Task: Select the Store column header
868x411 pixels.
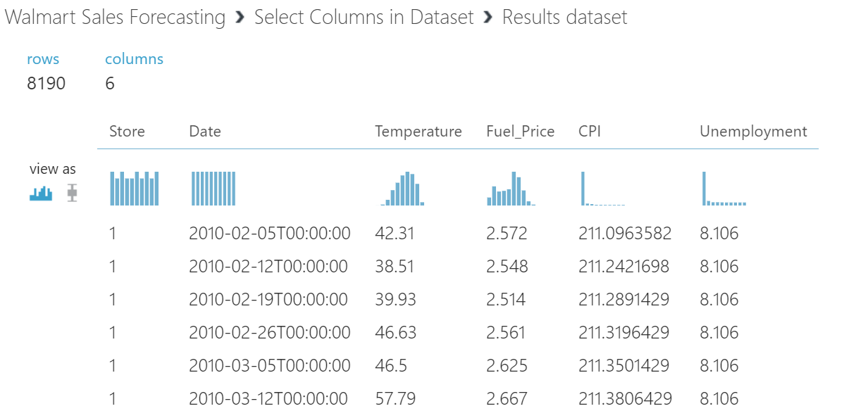Action: (x=127, y=131)
